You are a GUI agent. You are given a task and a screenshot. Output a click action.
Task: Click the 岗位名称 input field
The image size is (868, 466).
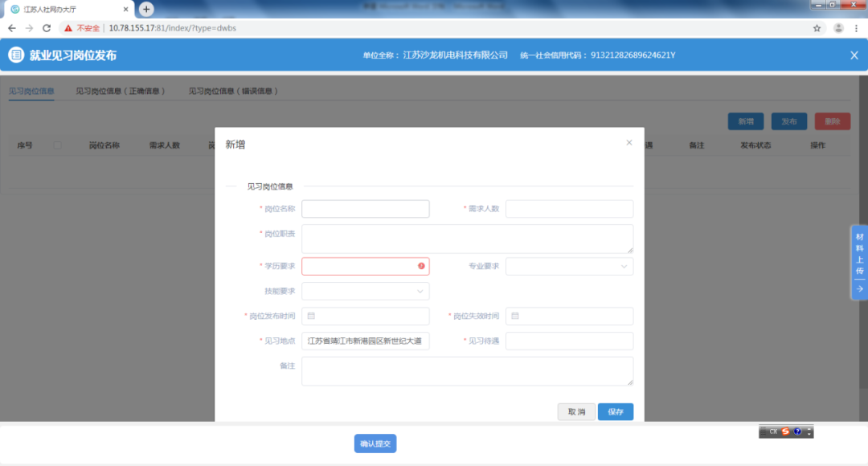[x=365, y=209]
